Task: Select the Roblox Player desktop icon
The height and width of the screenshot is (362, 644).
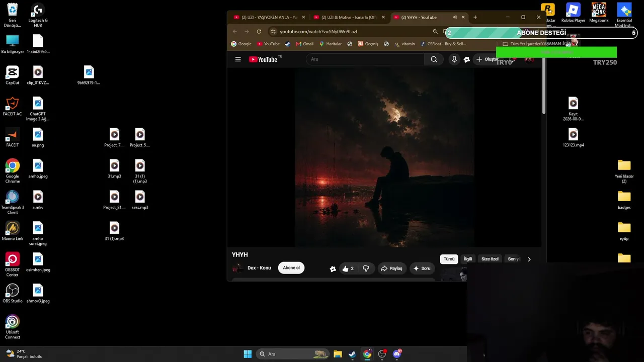Action: 574,13
